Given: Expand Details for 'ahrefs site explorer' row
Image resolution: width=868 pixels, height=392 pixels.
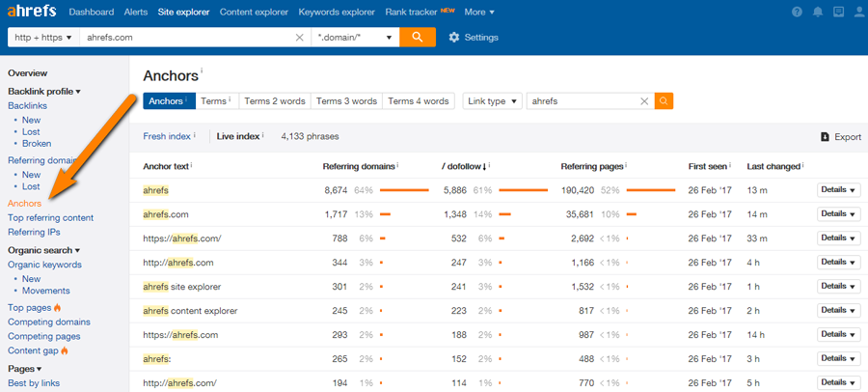Looking at the screenshot, I should [839, 287].
